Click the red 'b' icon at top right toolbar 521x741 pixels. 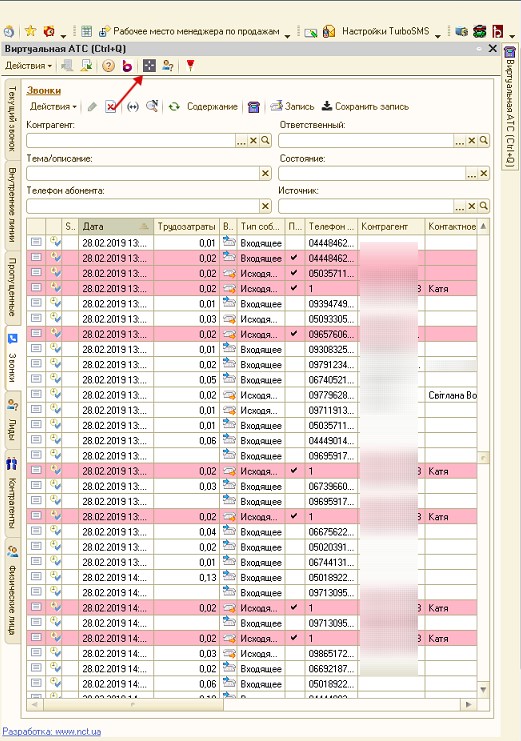coord(498,32)
